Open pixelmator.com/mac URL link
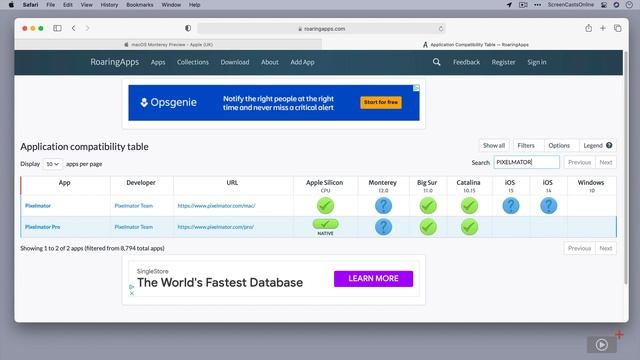 pos(216,206)
